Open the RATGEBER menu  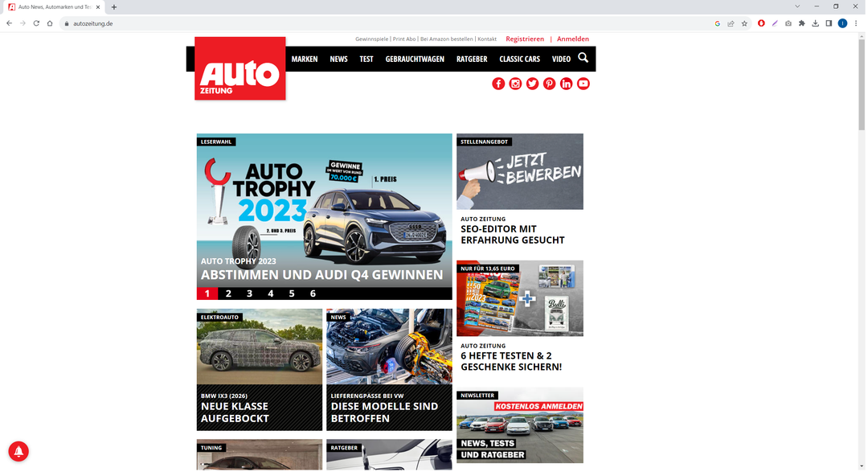(473, 59)
